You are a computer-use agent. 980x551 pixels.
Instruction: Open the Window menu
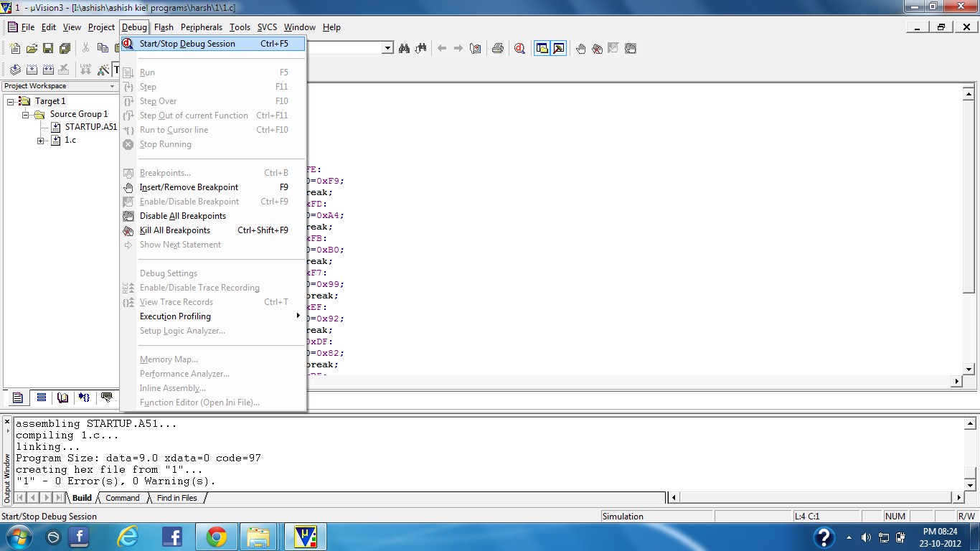click(299, 27)
